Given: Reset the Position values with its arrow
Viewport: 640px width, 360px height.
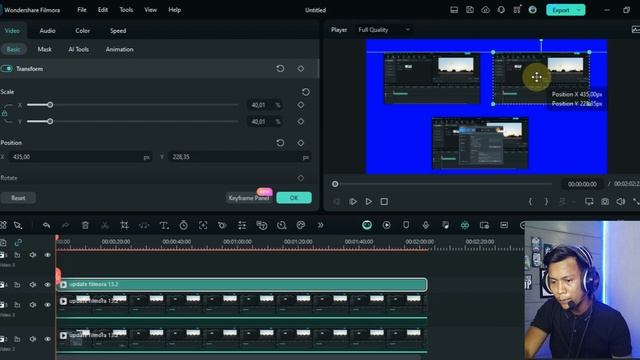Looking at the screenshot, I should pos(280,143).
